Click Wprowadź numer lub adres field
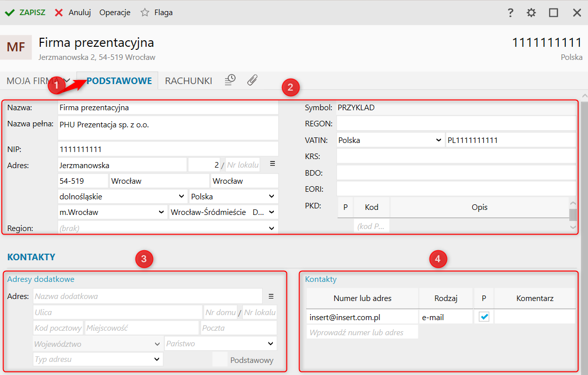Image resolution: width=588 pixels, height=375 pixels. [x=362, y=332]
